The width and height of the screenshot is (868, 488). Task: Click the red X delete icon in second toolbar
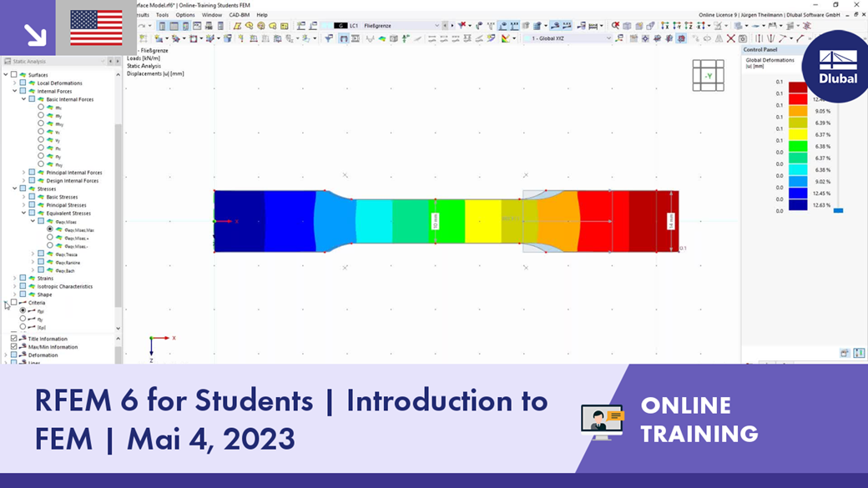click(731, 38)
